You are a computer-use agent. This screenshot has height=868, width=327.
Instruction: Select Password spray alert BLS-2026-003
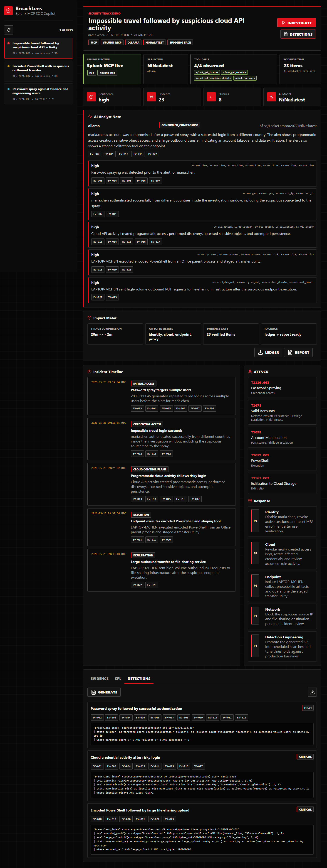38,94
